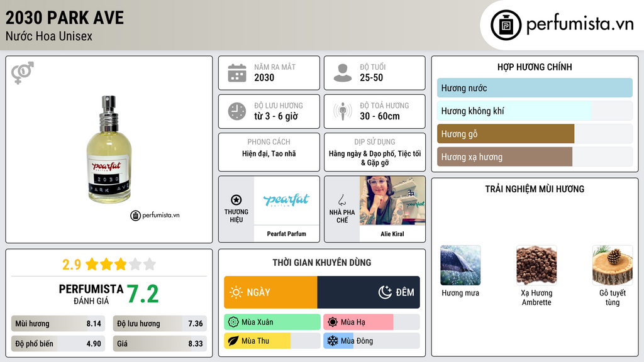644x362 pixels.
Task: Click the THỜI GIAN KHUYÊN DÙNG heading
Action: [322, 263]
